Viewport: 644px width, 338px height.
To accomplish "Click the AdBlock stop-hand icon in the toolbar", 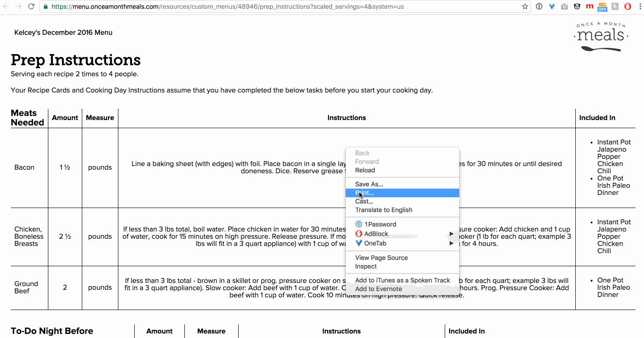I will (x=628, y=6).
